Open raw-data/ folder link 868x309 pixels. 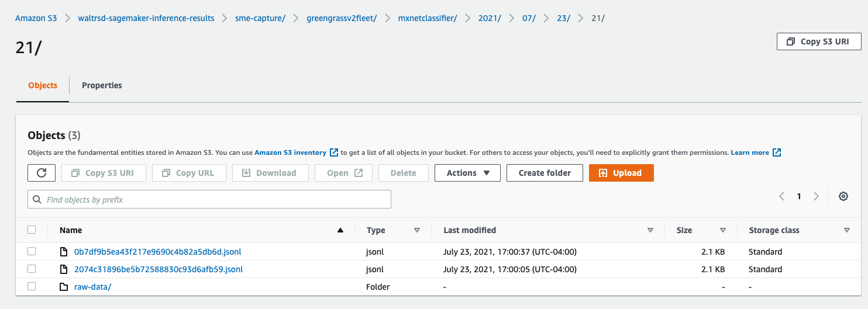(x=92, y=287)
